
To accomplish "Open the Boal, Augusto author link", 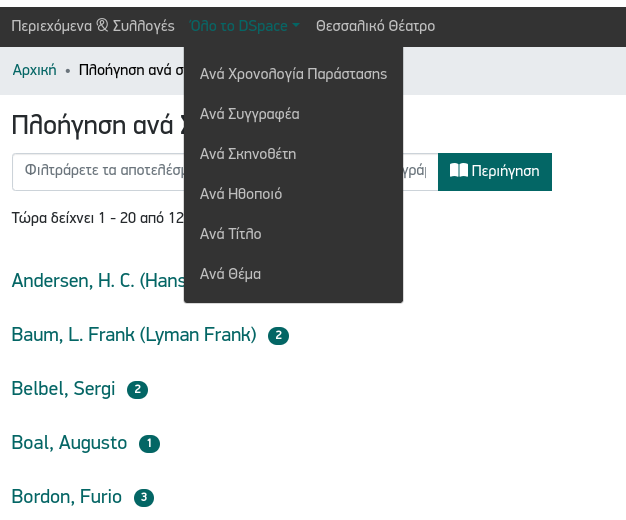I will point(69,443).
